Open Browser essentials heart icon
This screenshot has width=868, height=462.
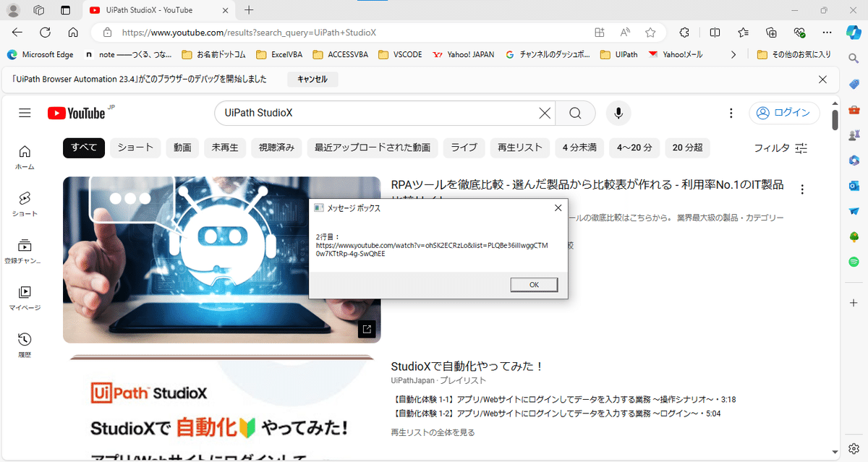799,33
